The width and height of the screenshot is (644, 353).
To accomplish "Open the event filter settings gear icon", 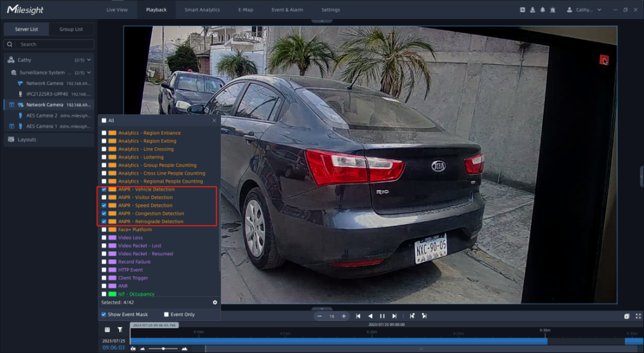I will point(215,302).
